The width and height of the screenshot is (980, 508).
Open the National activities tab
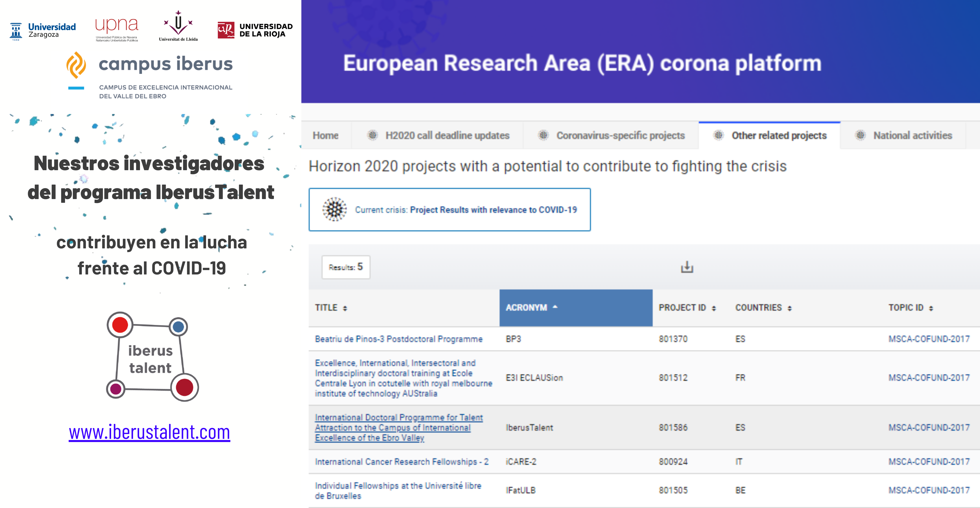tap(903, 136)
